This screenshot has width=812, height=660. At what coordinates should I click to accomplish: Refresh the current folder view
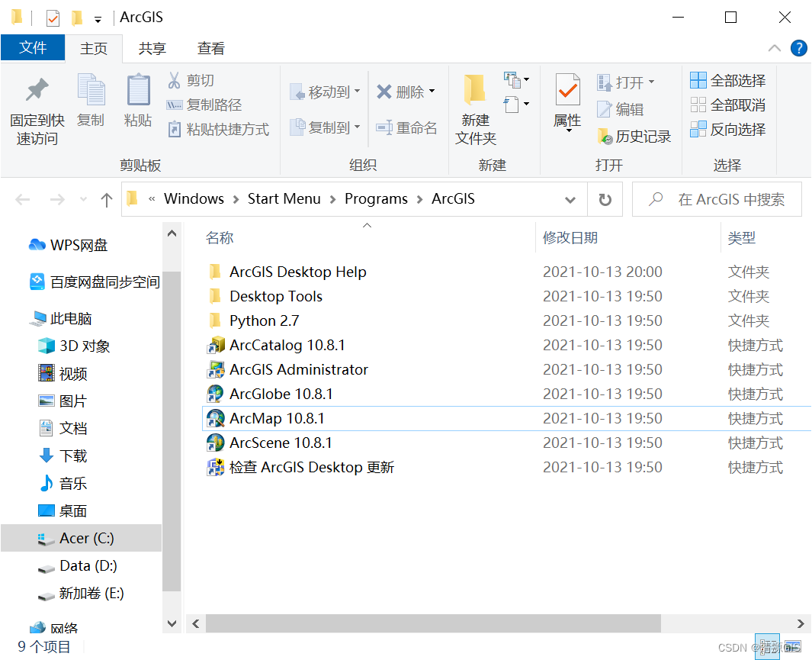(605, 199)
